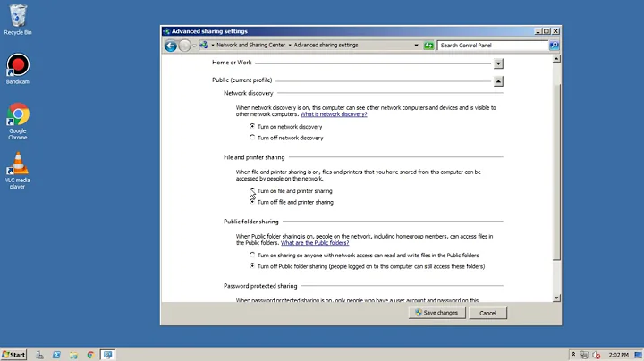Click the Public folder sharing heading
Image resolution: width=644 pixels, height=361 pixels.
[x=251, y=222]
